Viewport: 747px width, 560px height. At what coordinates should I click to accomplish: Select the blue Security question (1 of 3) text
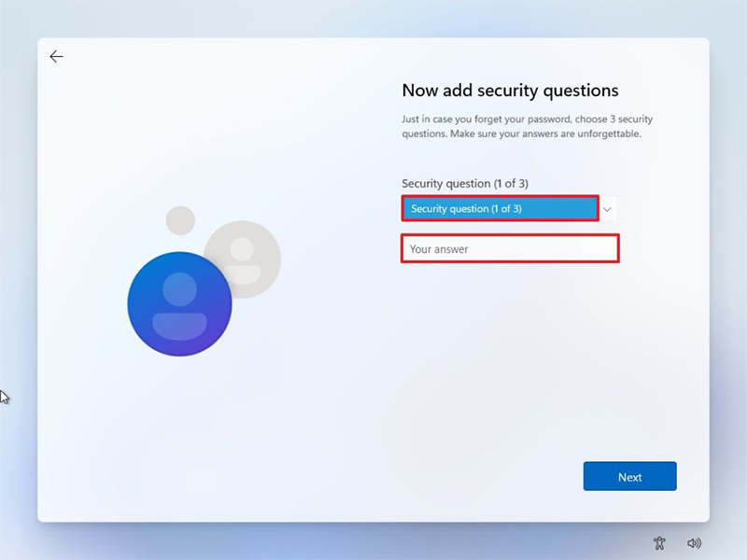466,208
